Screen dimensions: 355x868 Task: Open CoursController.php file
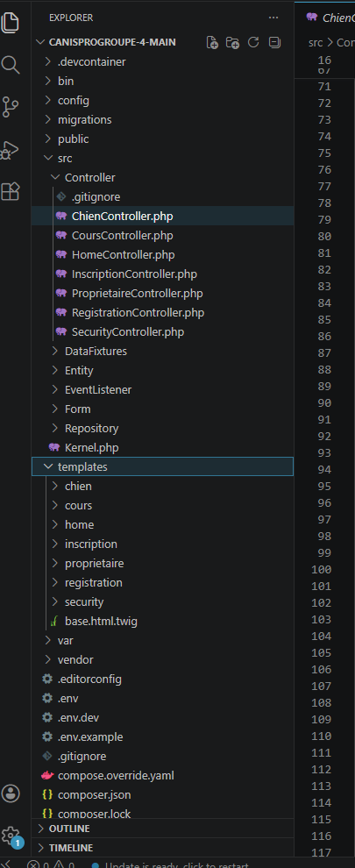pos(163,235)
